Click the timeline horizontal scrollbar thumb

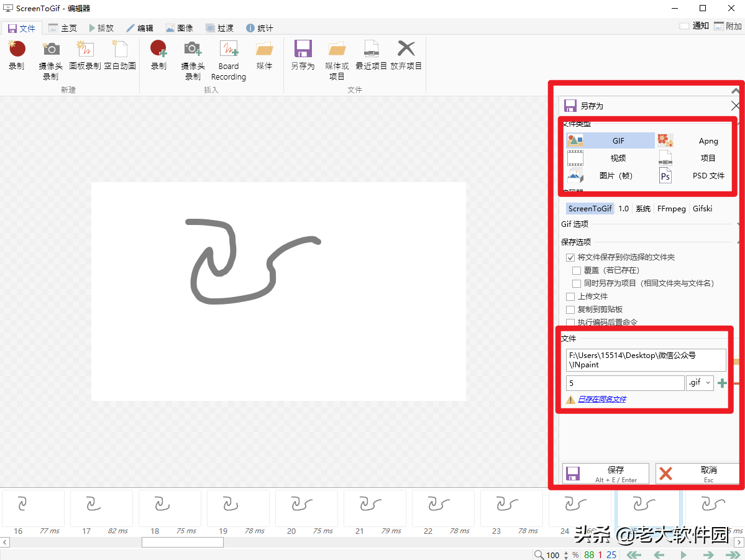pyautogui.click(x=183, y=543)
